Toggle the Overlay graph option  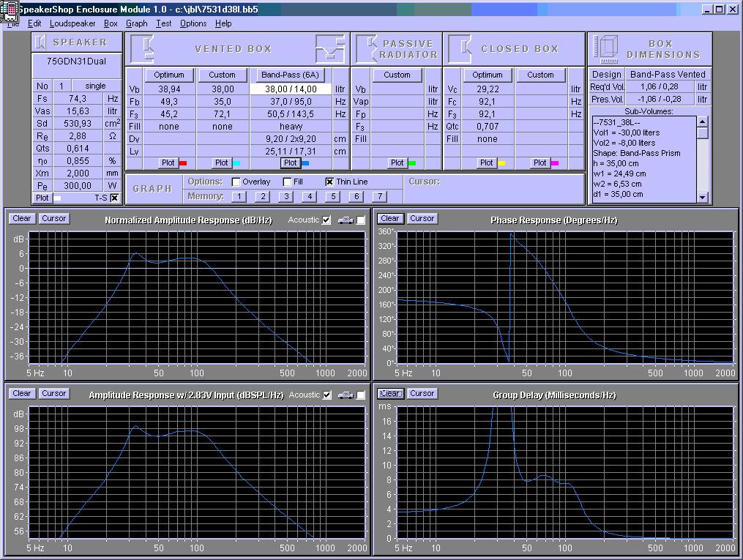coord(236,182)
